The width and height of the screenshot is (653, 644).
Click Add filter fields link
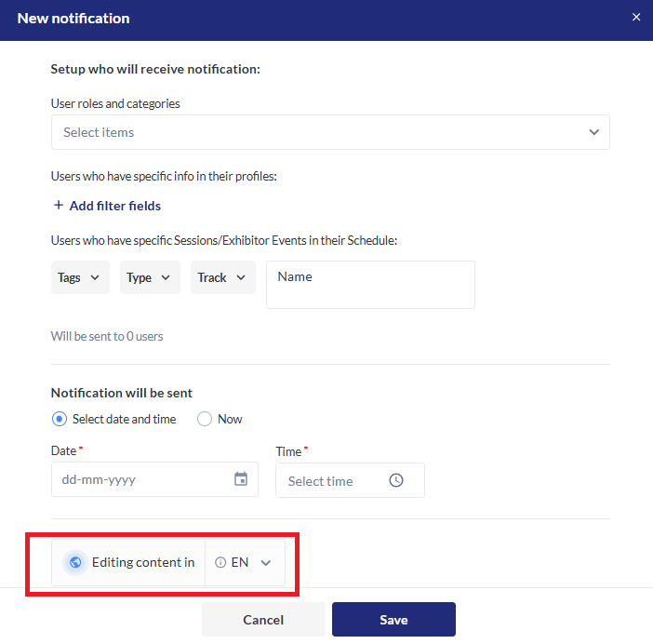pyautogui.click(x=114, y=206)
